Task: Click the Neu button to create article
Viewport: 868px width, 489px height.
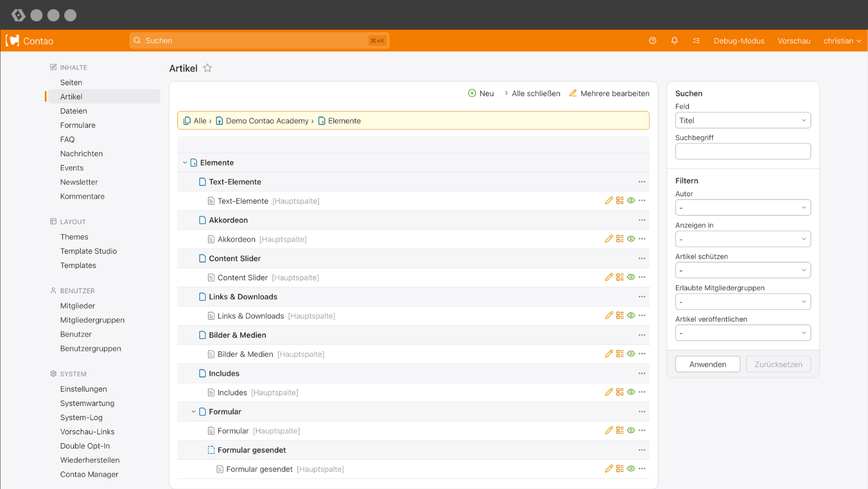Action: pyautogui.click(x=480, y=94)
